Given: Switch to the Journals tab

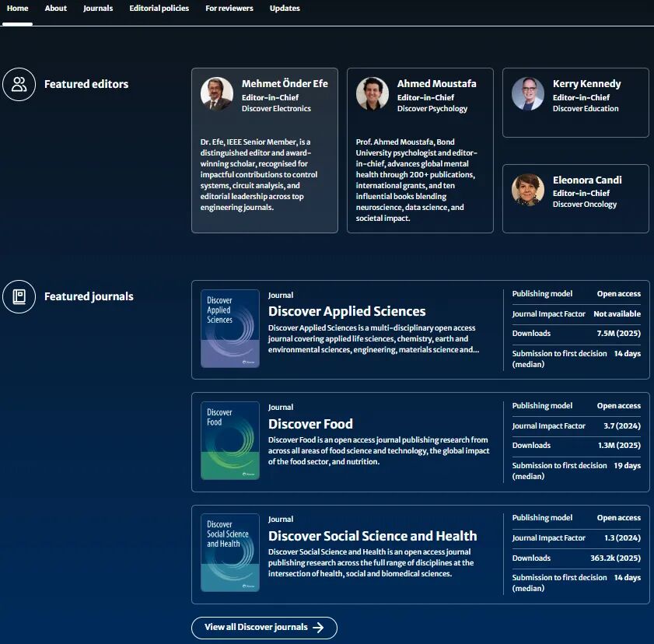Looking at the screenshot, I should (98, 9).
